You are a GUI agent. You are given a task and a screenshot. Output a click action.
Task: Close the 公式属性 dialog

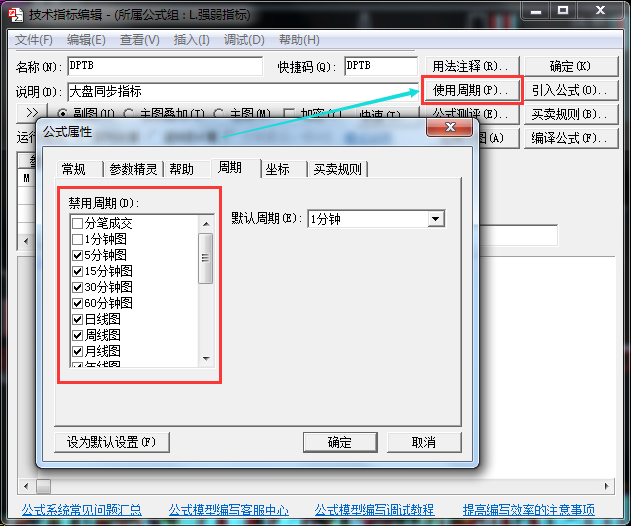[450, 127]
